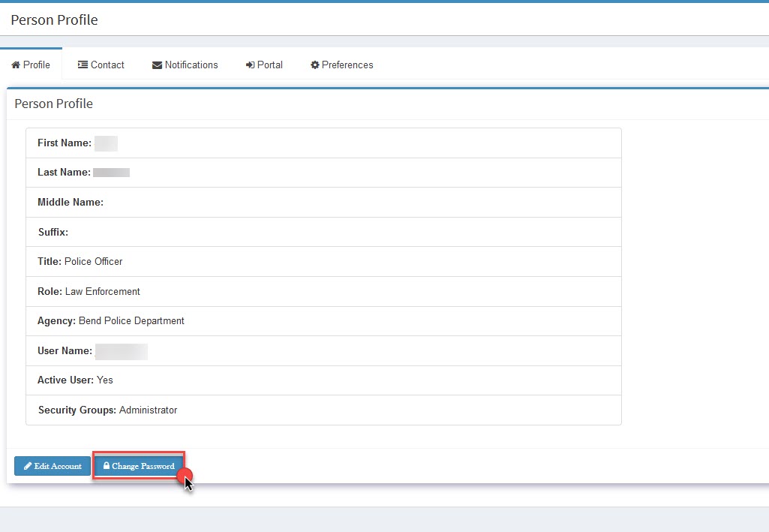This screenshot has width=769, height=532.
Task: Click the Edit Account button
Action: coord(53,466)
